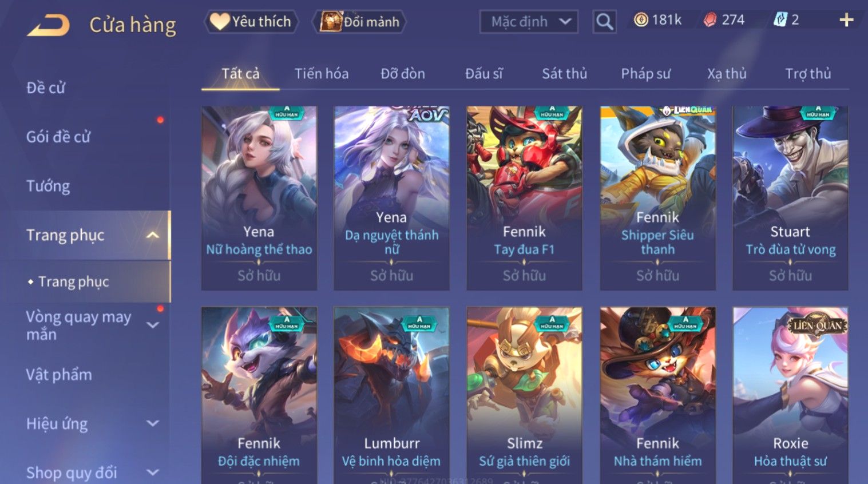Collapse the Trang phục sidebar section
This screenshot has height=484, width=868.
tap(152, 235)
